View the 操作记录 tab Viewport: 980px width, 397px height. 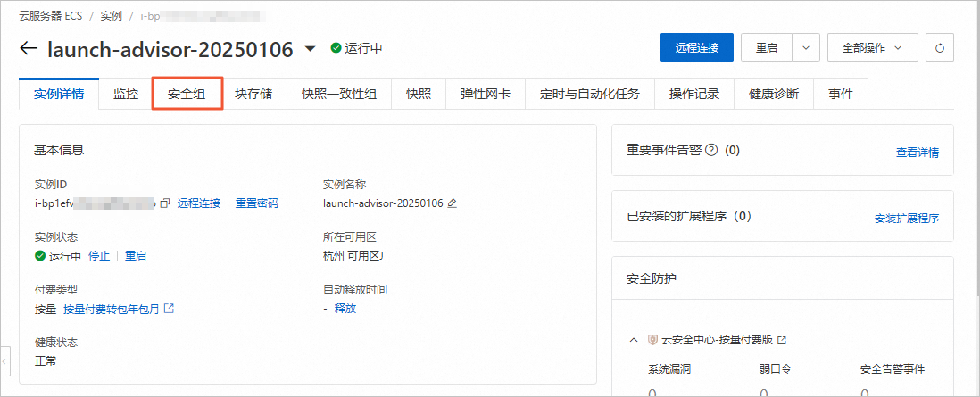point(694,95)
